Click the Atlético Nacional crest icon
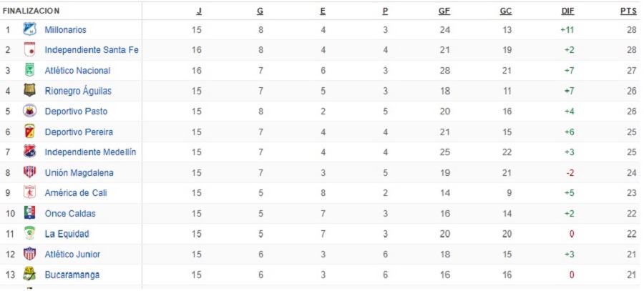The height and width of the screenshot is (291, 644). [29, 70]
